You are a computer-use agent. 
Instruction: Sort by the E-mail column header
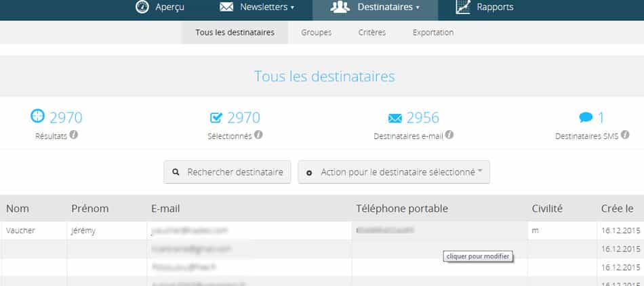click(165, 209)
